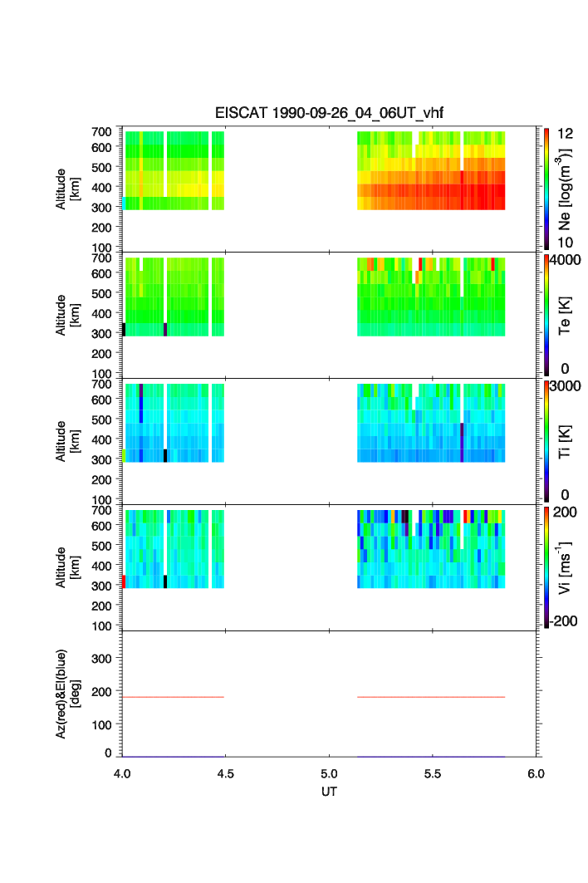Click the 300 altitude tick of Ti panel
Viewport: 588px width, 883px height.
pyautogui.click(x=102, y=459)
